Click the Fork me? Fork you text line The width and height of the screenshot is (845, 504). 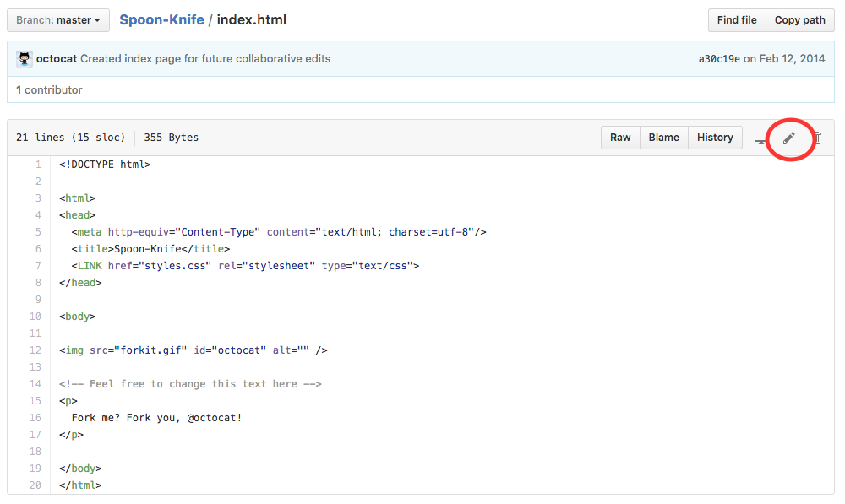point(156,418)
